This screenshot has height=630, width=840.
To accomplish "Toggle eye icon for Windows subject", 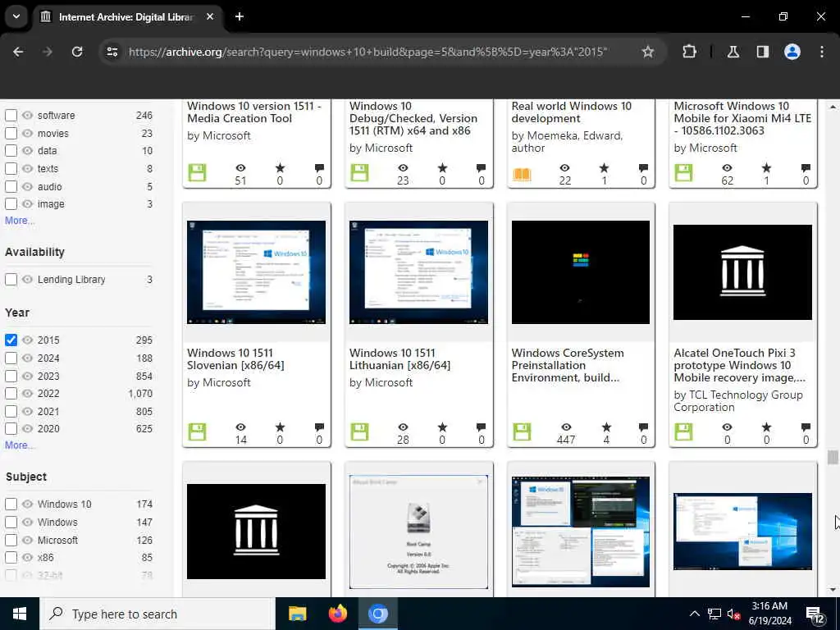I will pos(27,522).
